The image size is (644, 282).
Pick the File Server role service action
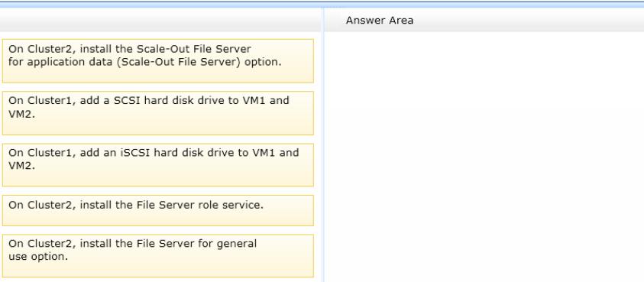pos(157,210)
